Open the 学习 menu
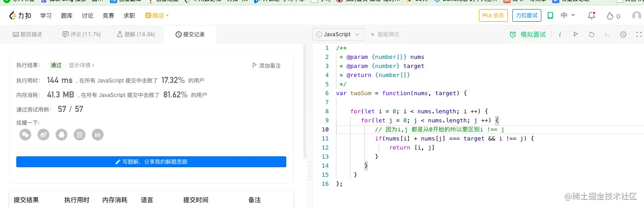Viewport: 644px width, 208px height. coord(46,15)
